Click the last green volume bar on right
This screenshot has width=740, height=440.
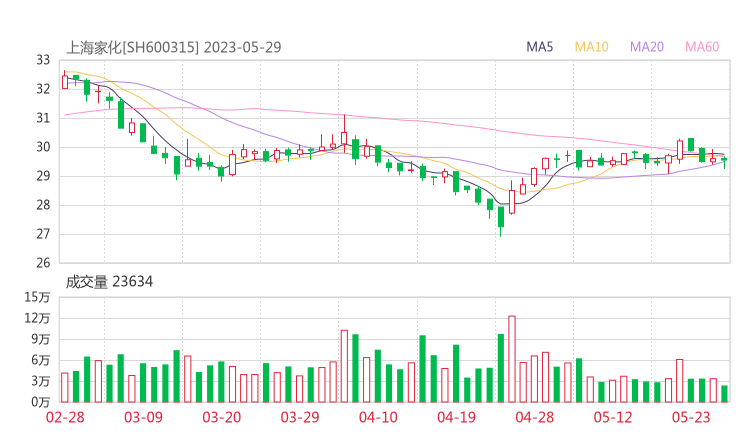[x=724, y=394]
